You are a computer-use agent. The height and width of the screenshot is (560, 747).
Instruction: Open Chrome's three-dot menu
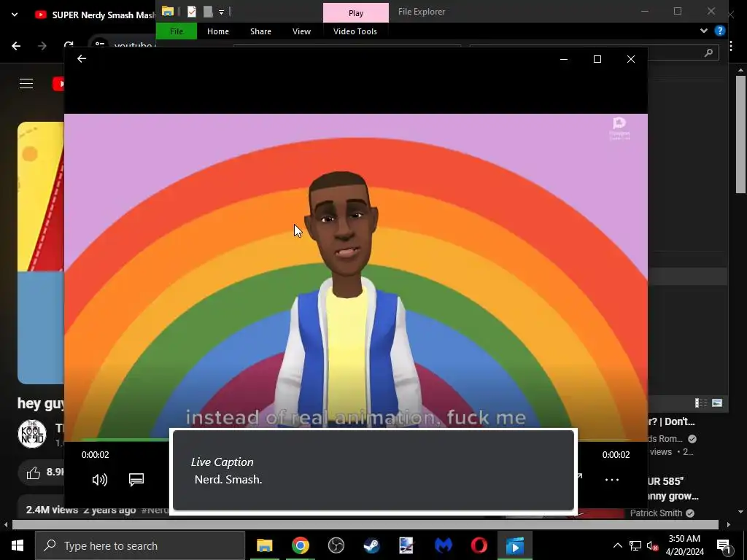click(x=731, y=46)
